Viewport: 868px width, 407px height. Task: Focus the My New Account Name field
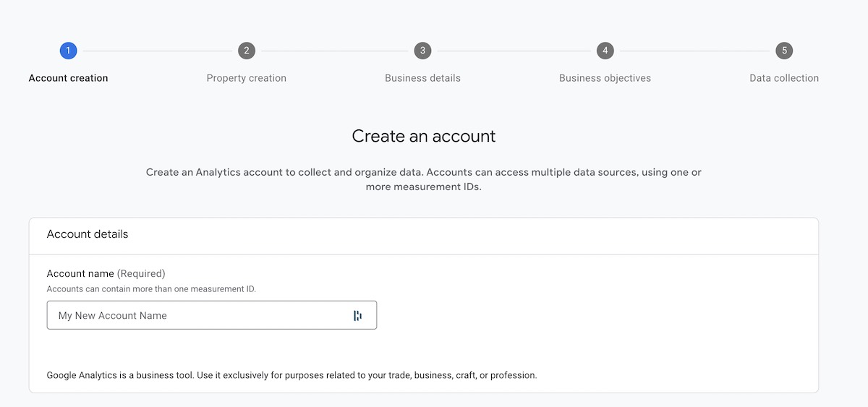click(x=195, y=315)
